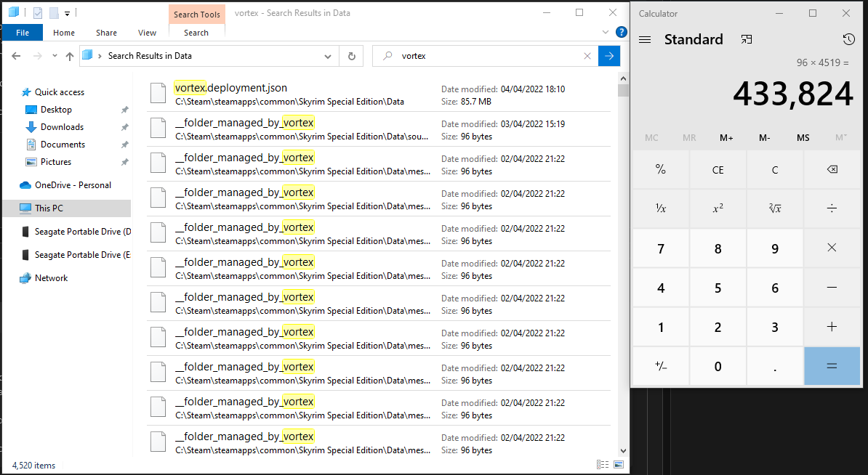868x475 pixels.
Task: Click the M- memory subtract button
Action: (765, 138)
